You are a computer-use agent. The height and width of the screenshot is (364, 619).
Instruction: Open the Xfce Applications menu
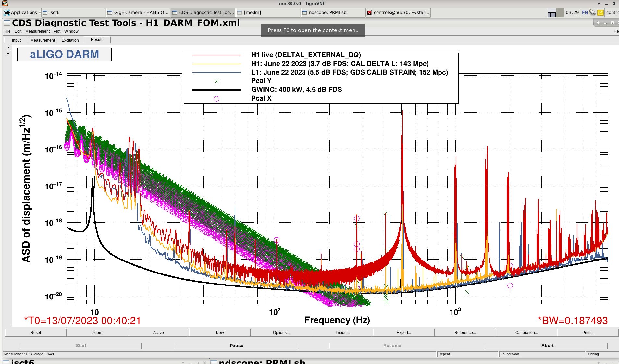pos(20,12)
